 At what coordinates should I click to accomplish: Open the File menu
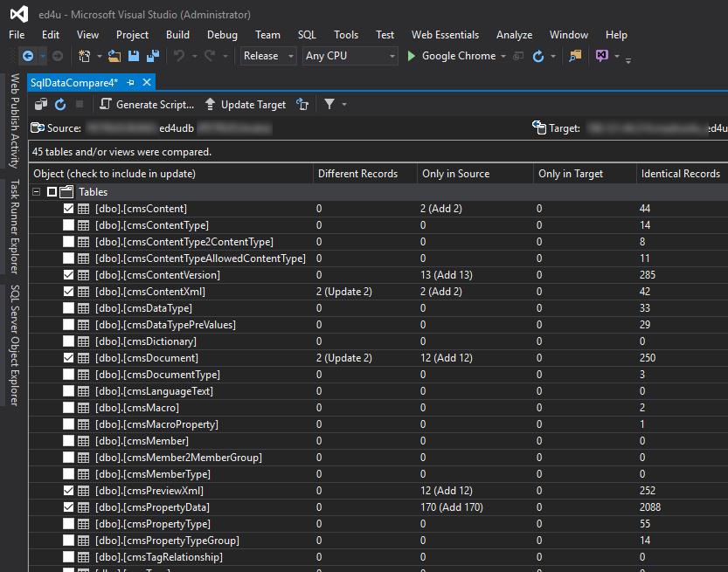(17, 35)
